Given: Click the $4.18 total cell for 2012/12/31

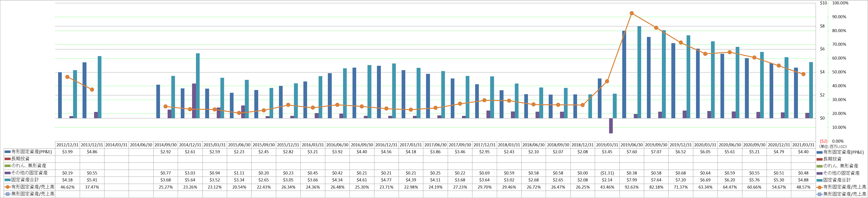Looking at the screenshot, I should tap(67, 180).
